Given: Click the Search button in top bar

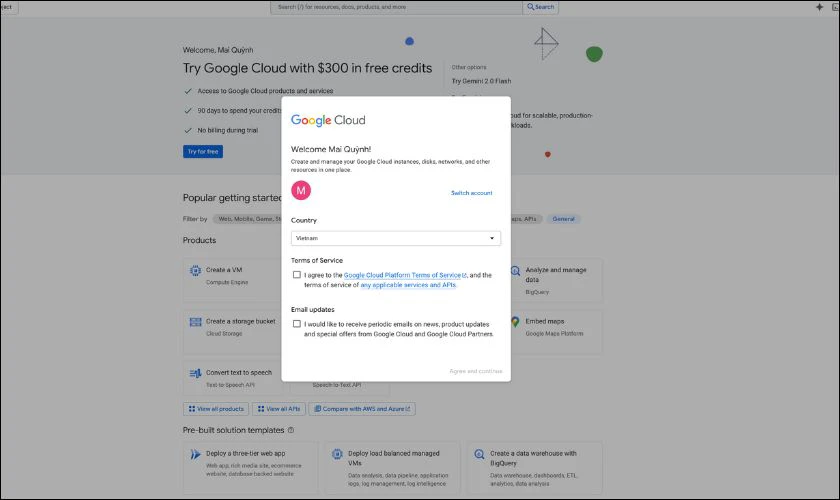Looking at the screenshot, I should (541, 7).
